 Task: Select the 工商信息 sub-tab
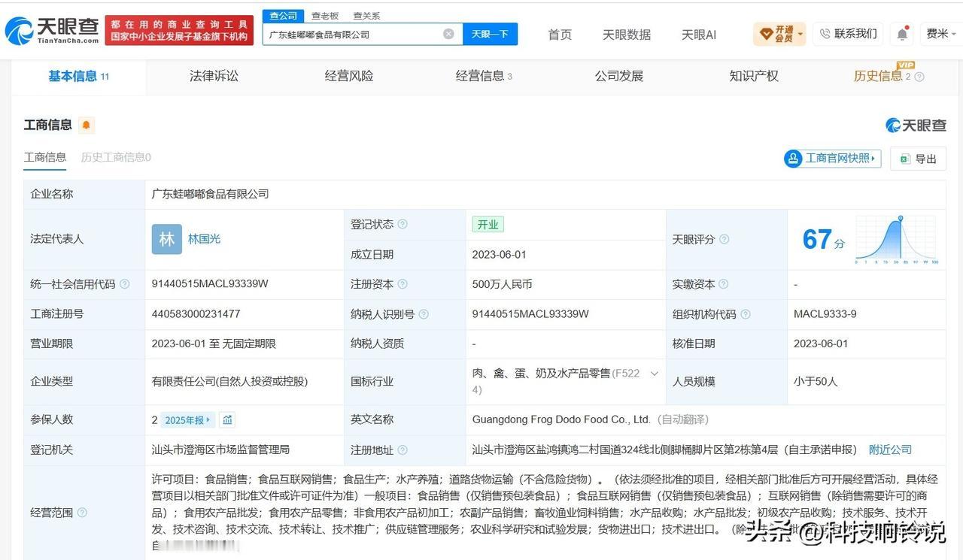pyautogui.click(x=45, y=157)
